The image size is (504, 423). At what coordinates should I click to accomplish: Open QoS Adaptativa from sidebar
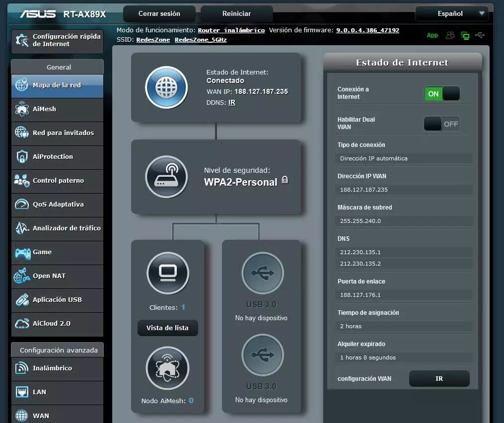(57, 205)
